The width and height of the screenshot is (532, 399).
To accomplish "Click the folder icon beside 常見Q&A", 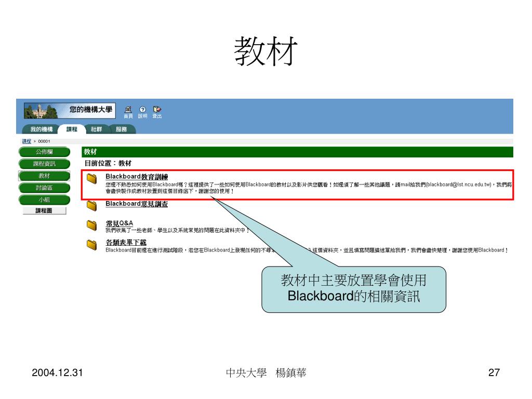I will pos(91,225).
